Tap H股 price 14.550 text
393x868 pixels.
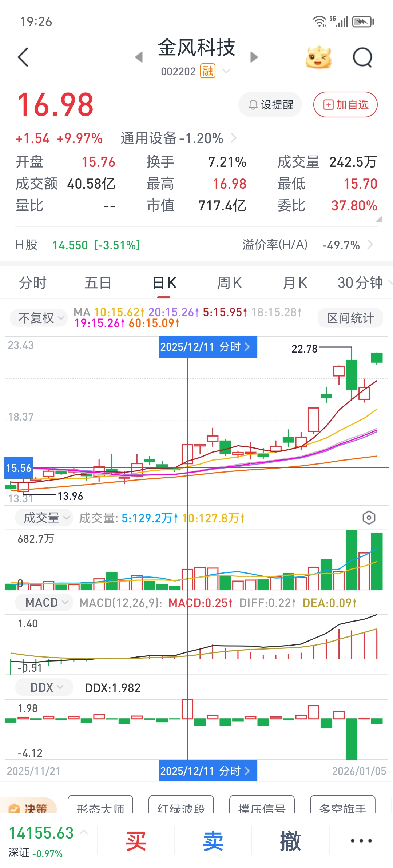[x=70, y=245]
